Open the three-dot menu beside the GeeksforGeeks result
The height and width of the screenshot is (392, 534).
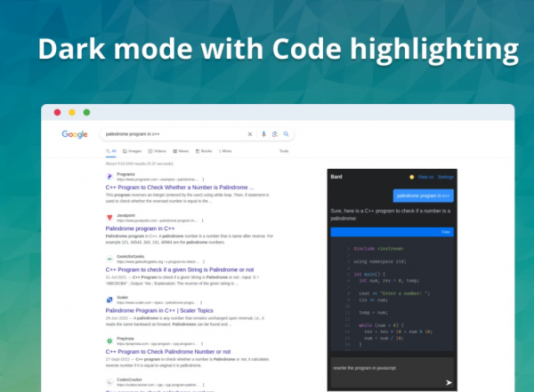click(204, 261)
